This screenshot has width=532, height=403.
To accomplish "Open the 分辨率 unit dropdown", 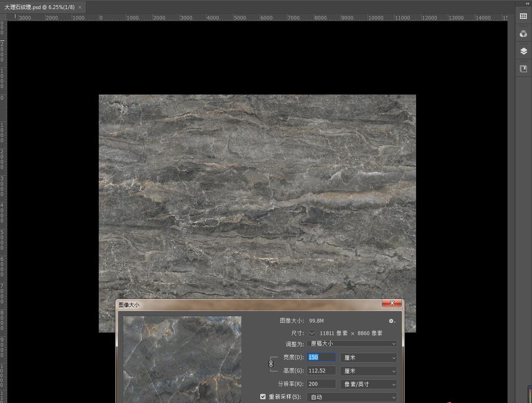I will [x=368, y=384].
